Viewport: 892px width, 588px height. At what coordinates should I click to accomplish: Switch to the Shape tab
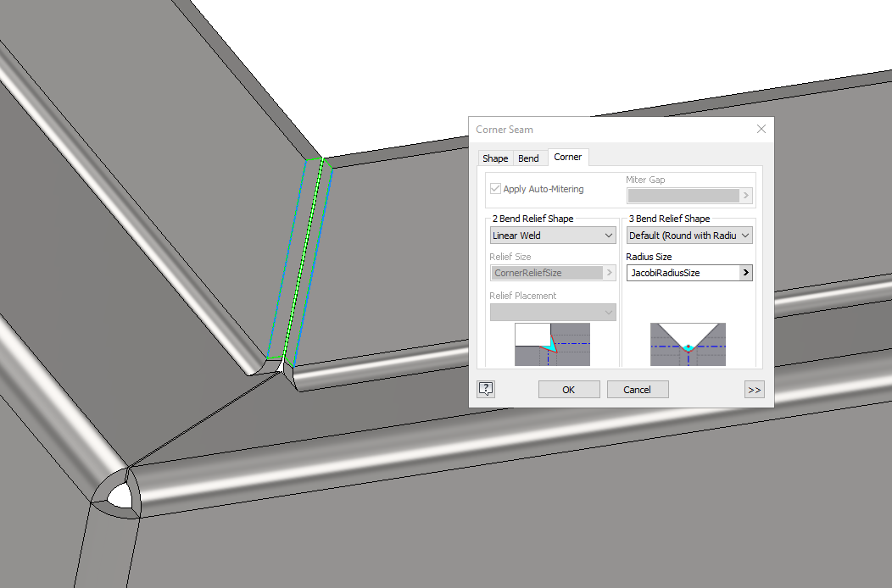[495, 158]
